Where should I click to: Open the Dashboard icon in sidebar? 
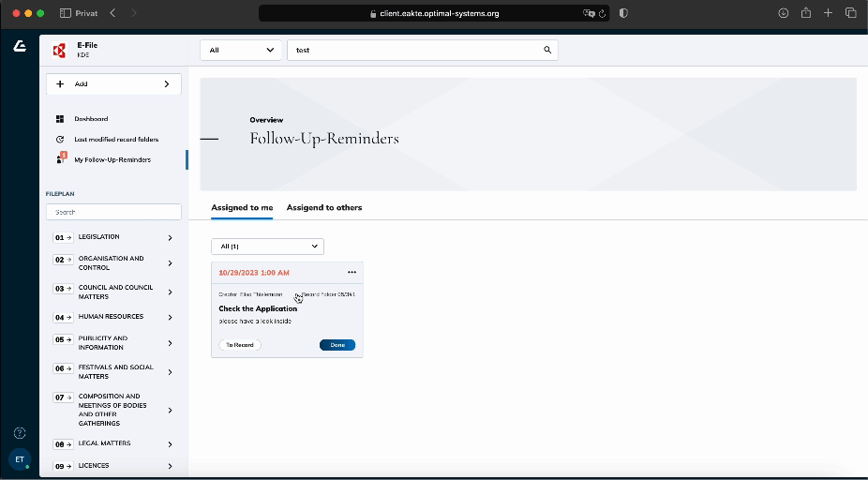[x=59, y=119]
